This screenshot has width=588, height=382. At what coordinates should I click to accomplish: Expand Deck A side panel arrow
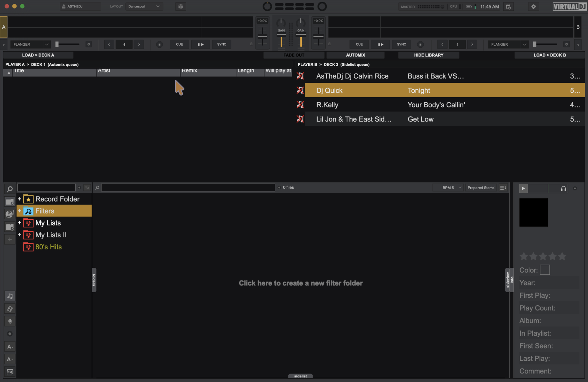point(4,45)
